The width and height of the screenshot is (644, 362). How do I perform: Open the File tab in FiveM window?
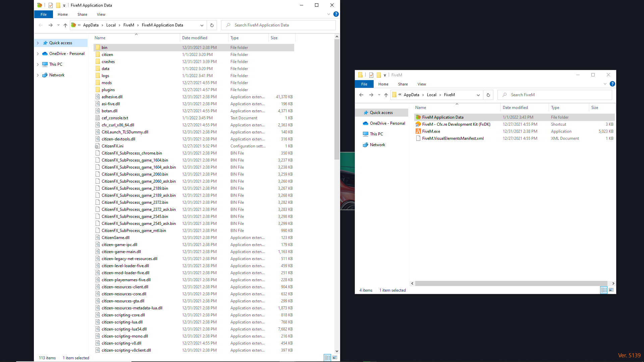pos(364,84)
